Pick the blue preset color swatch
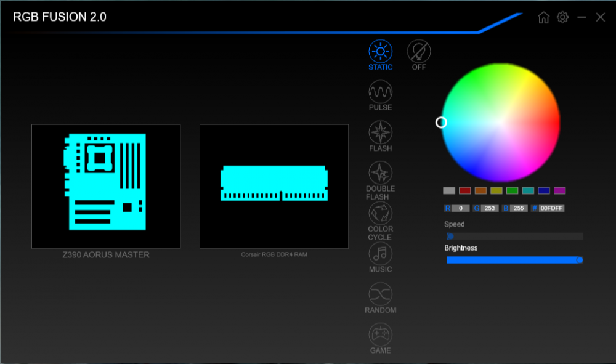This screenshot has width=616, height=364. coord(544,190)
